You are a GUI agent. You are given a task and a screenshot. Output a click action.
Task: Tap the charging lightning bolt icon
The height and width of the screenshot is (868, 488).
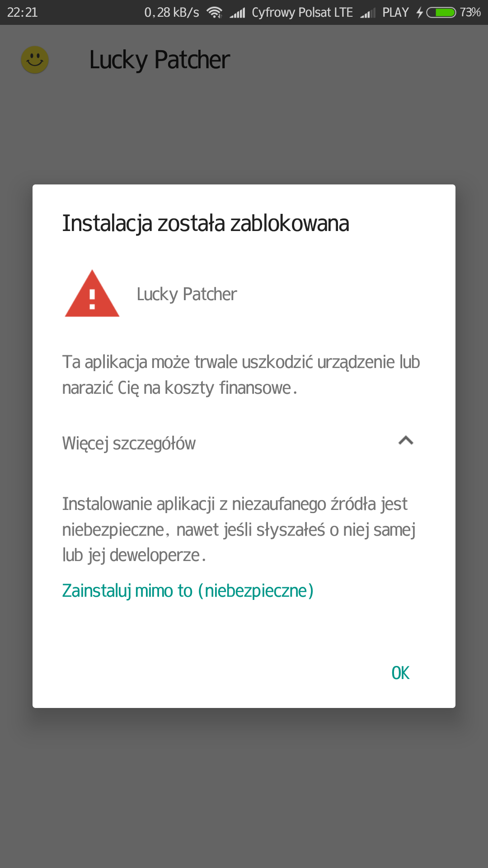pos(420,12)
